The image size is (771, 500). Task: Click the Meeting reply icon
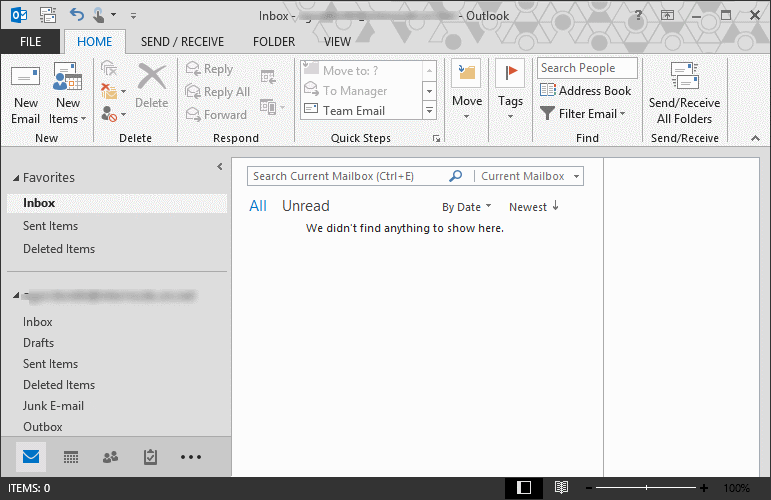click(x=268, y=77)
